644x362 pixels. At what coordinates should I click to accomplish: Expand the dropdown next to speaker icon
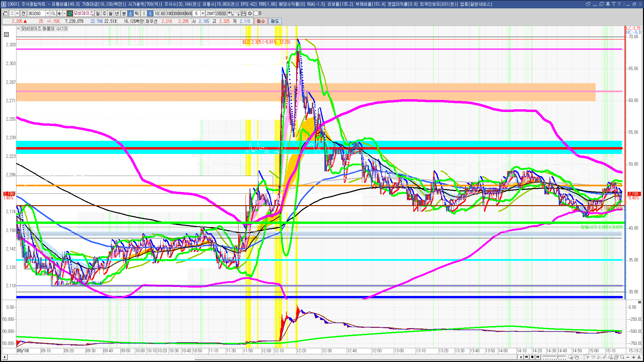[64, 13]
